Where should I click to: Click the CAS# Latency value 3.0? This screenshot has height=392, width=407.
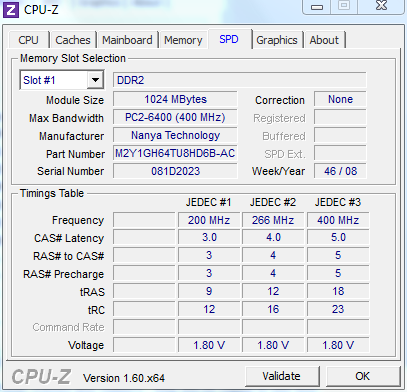click(209, 238)
